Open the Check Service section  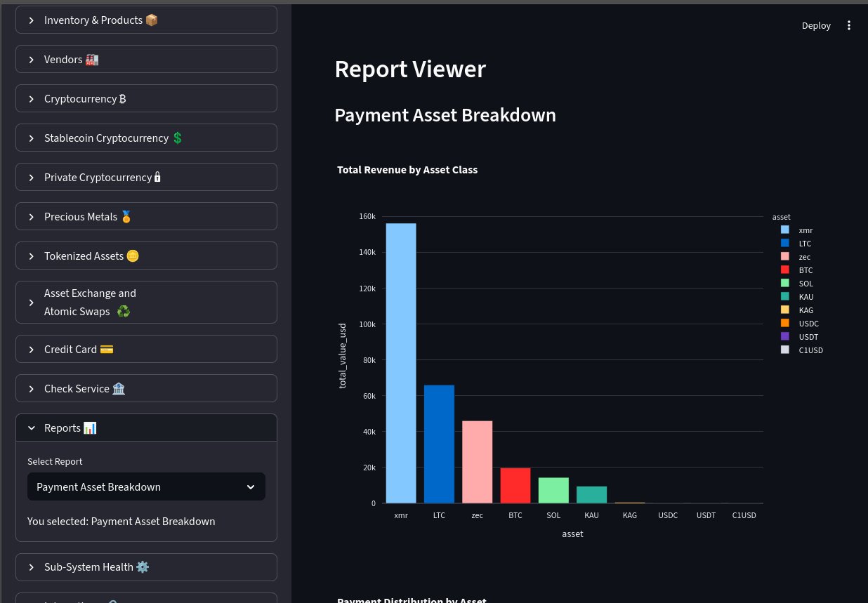point(146,389)
